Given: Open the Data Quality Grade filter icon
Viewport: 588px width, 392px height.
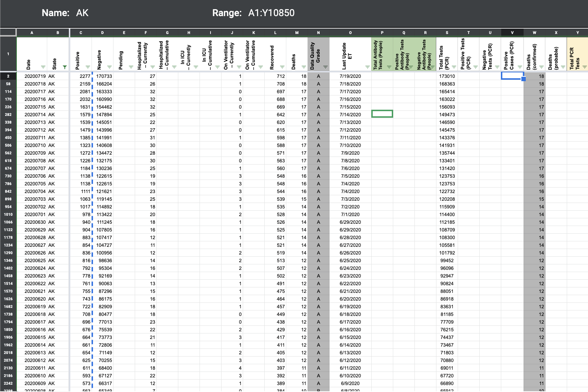Looking at the screenshot, I should [x=325, y=67].
